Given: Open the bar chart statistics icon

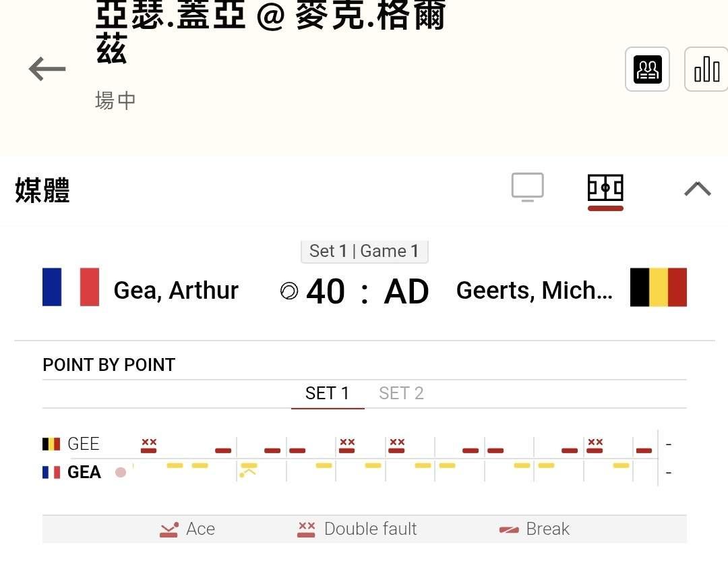Looking at the screenshot, I should click(706, 69).
